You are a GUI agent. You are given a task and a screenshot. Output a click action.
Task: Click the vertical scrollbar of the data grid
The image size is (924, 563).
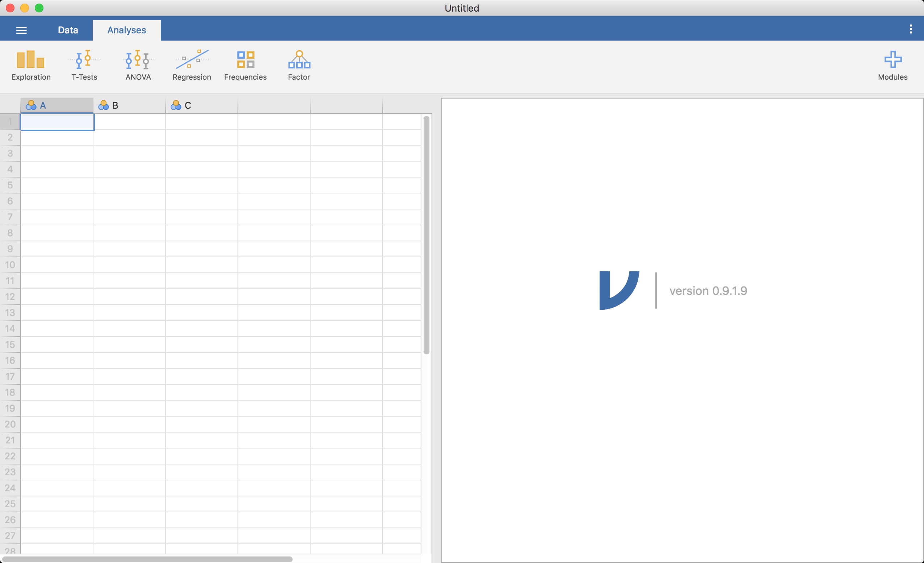click(x=427, y=235)
